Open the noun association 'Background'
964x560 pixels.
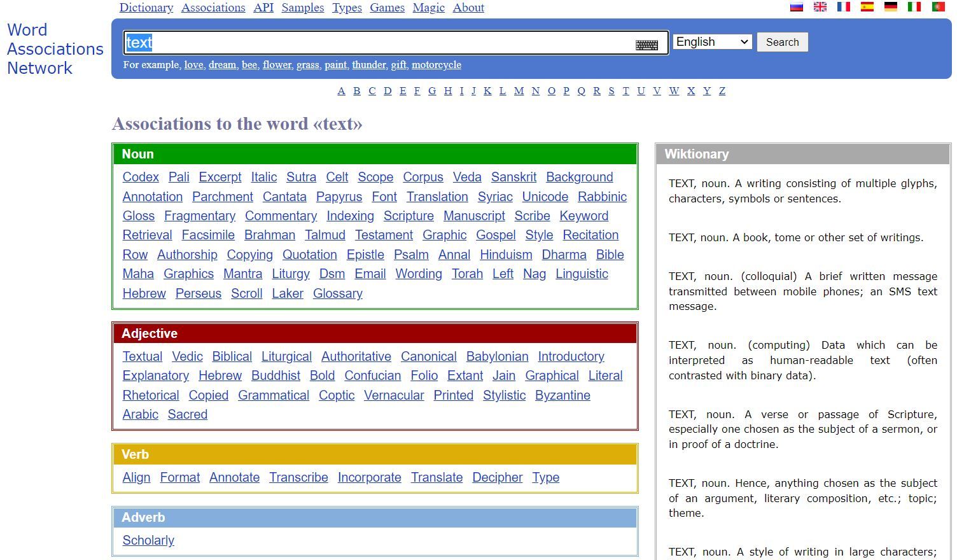580,177
